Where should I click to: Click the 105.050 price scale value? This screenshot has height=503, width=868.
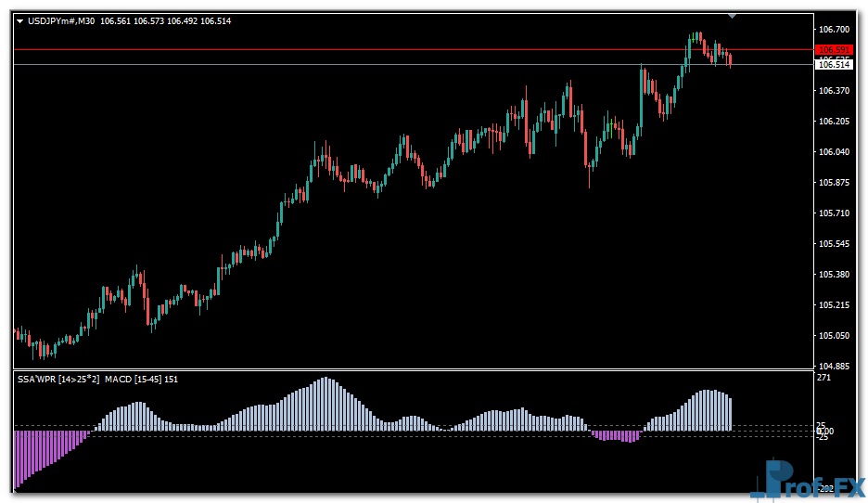pyautogui.click(x=834, y=335)
